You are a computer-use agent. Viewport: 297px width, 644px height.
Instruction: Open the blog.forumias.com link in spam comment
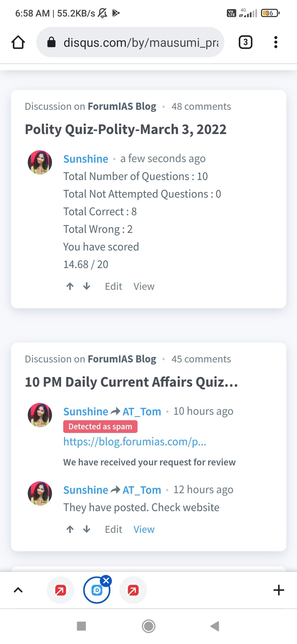click(135, 442)
